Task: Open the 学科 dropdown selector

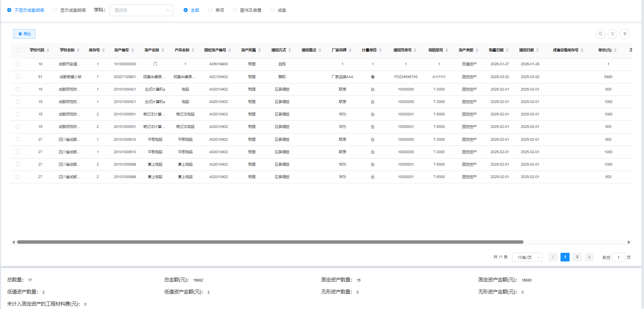Action: 141,10
